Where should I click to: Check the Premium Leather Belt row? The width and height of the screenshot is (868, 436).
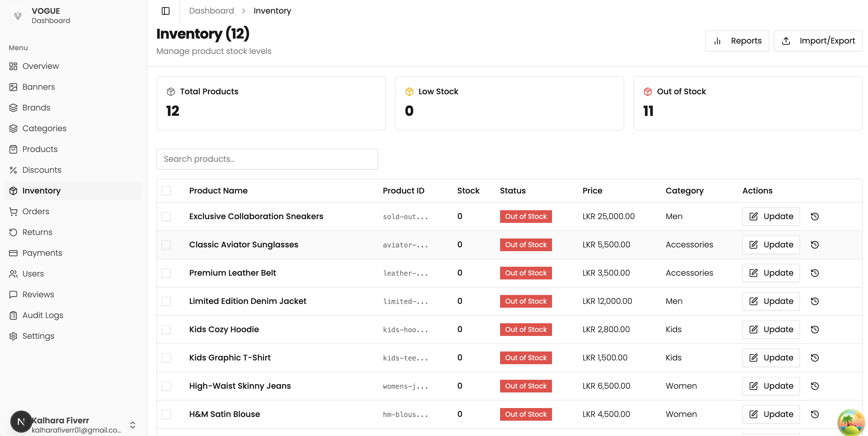point(166,273)
